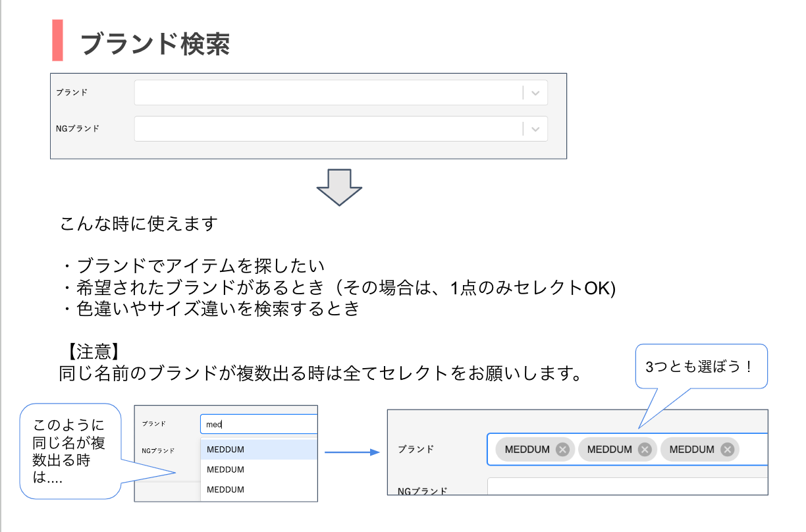Click the brand search field containing "med"

[x=259, y=424]
